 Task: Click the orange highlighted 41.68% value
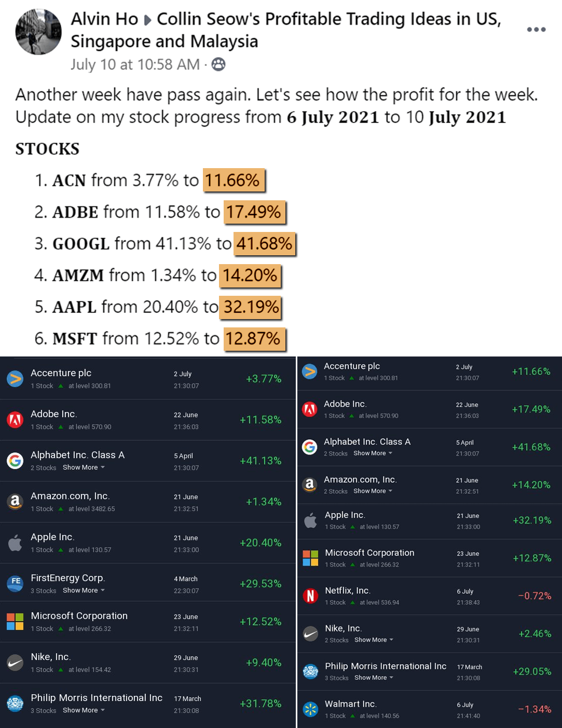tap(265, 243)
